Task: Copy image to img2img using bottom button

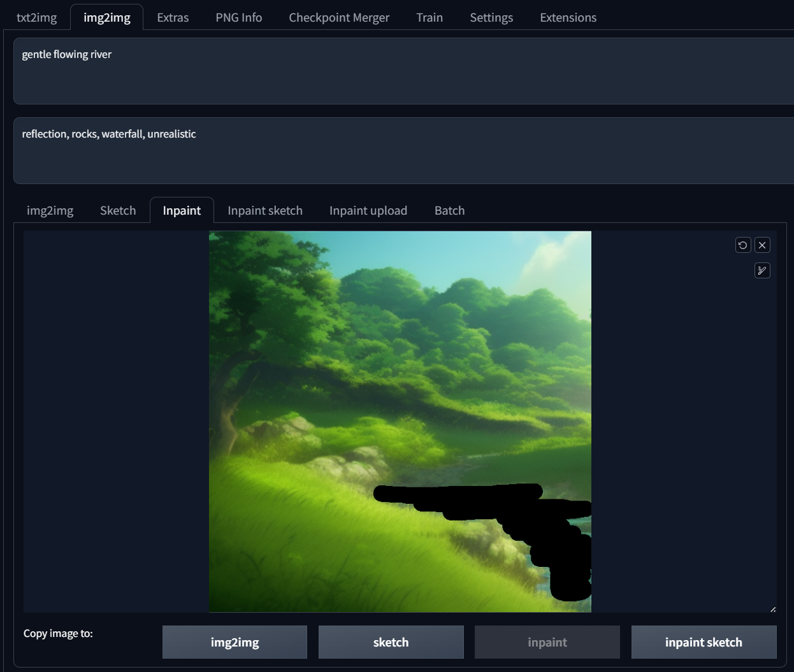Action: (235, 642)
